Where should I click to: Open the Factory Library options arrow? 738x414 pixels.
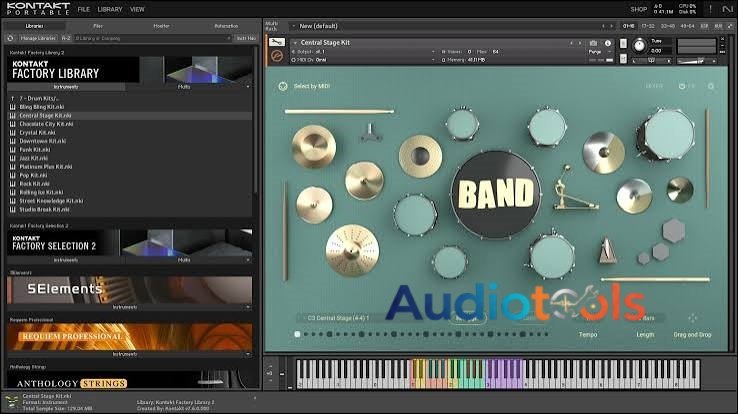pyautogui.click(x=248, y=87)
